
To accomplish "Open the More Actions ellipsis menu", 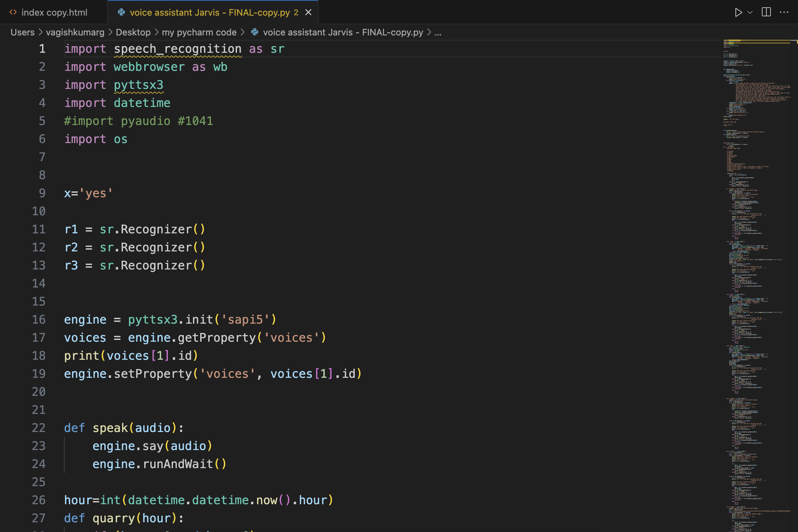I will [784, 12].
